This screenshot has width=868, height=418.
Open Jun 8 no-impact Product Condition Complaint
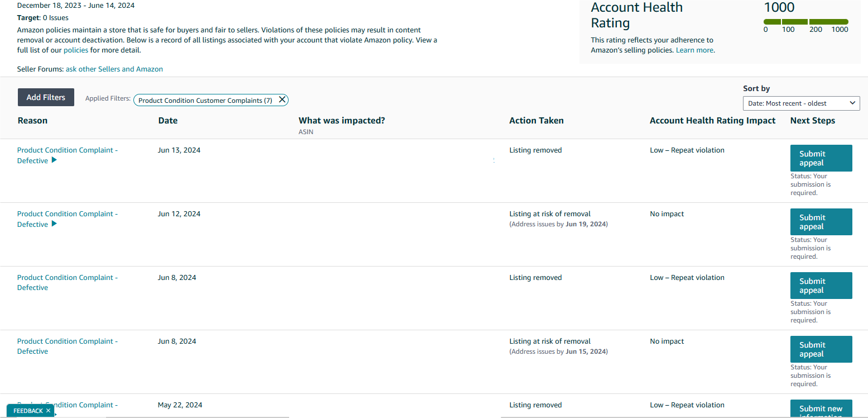68,346
